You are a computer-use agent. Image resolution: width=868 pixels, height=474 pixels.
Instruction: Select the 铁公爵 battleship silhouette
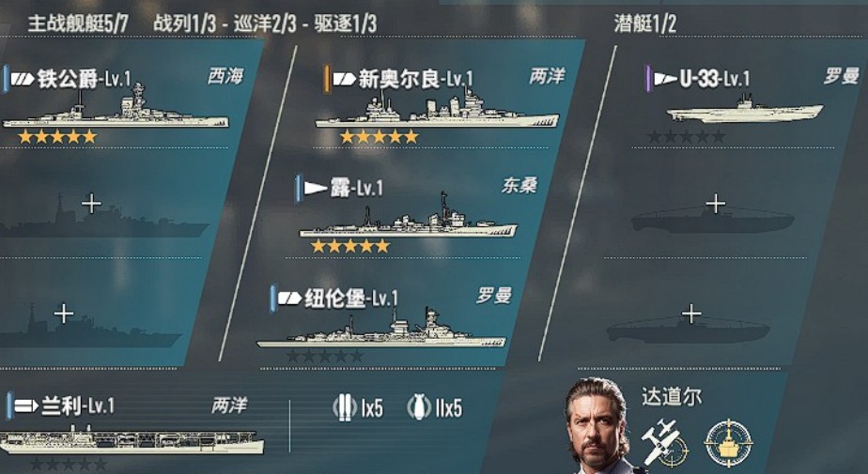[116, 110]
